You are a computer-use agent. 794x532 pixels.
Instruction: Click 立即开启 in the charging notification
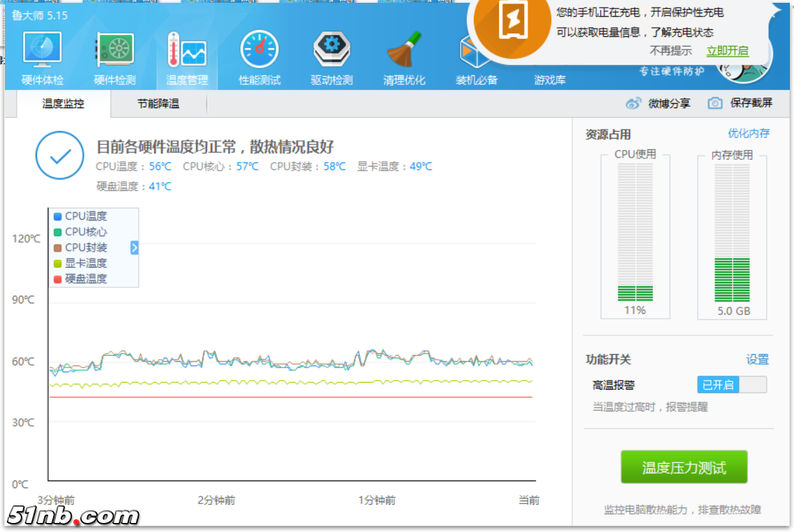pos(727,51)
